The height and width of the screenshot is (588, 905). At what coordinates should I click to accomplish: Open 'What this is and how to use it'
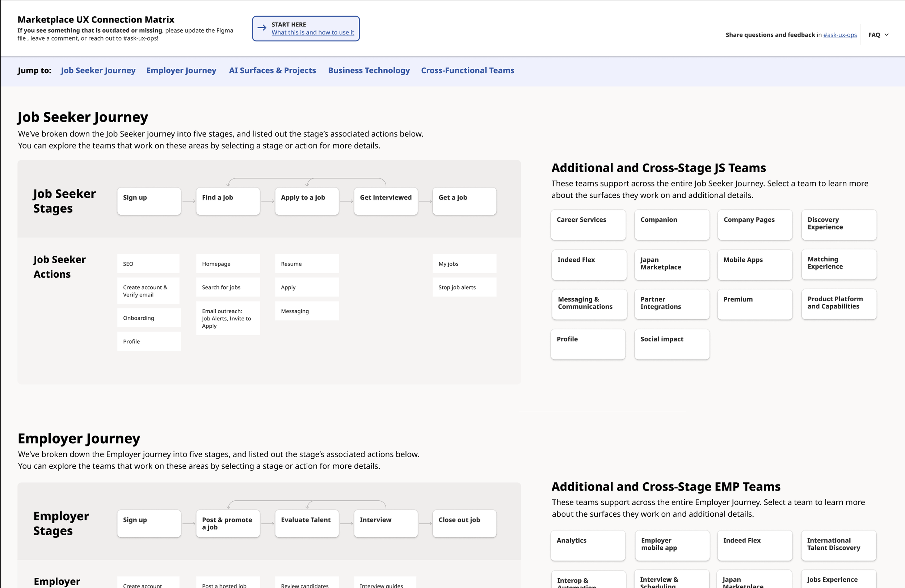(312, 33)
